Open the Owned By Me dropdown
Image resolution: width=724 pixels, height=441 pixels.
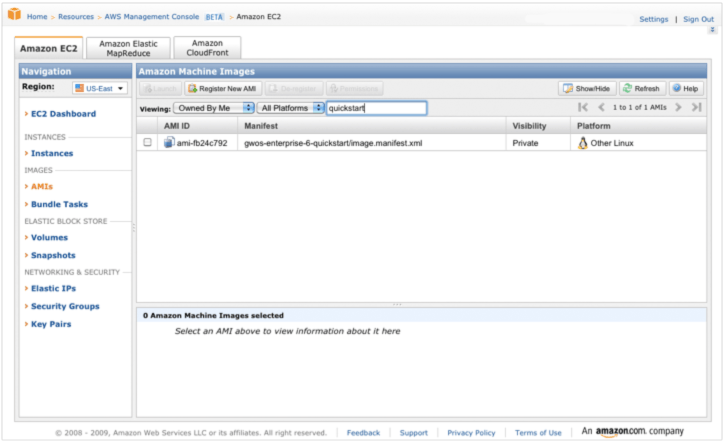point(214,108)
